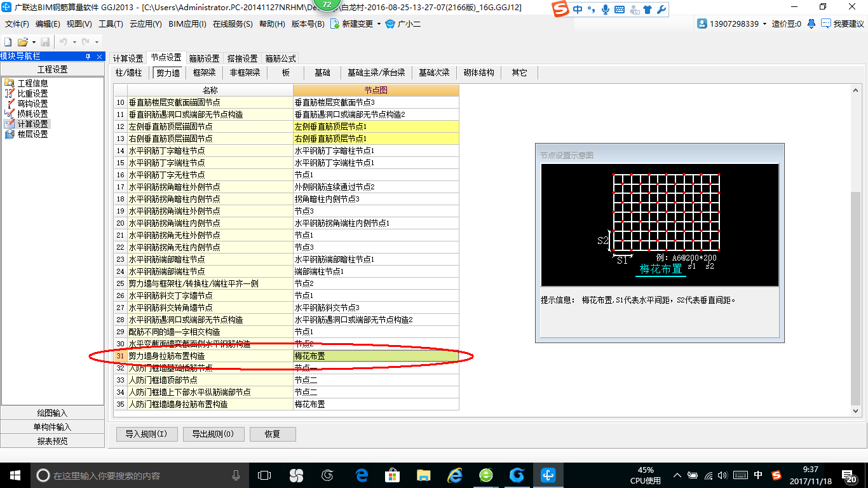Select the 基础主梁/承台梁 tab
The width and height of the screenshot is (868, 488).
pyautogui.click(x=376, y=72)
